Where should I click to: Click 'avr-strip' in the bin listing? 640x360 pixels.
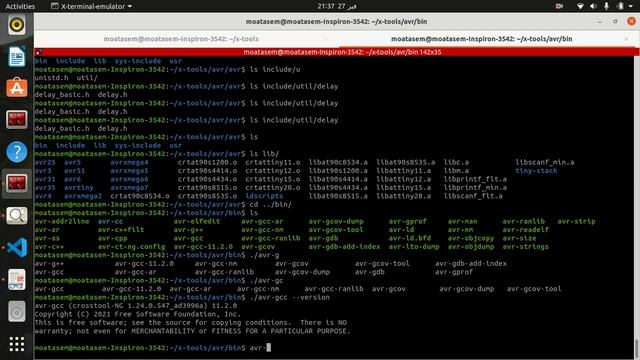click(x=576, y=221)
